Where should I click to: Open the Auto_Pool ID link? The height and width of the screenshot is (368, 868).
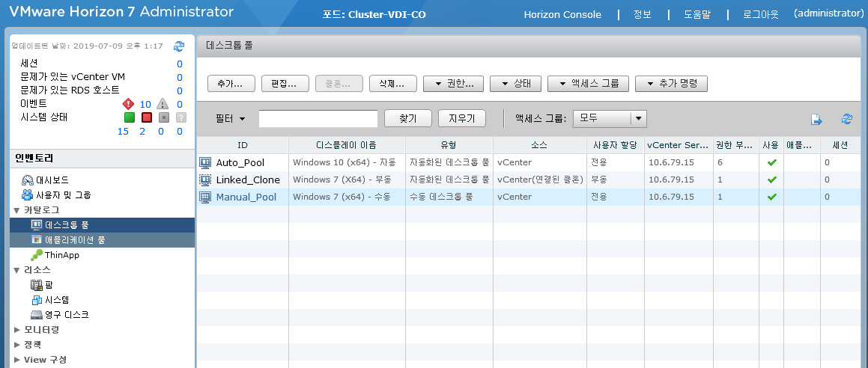pos(240,162)
